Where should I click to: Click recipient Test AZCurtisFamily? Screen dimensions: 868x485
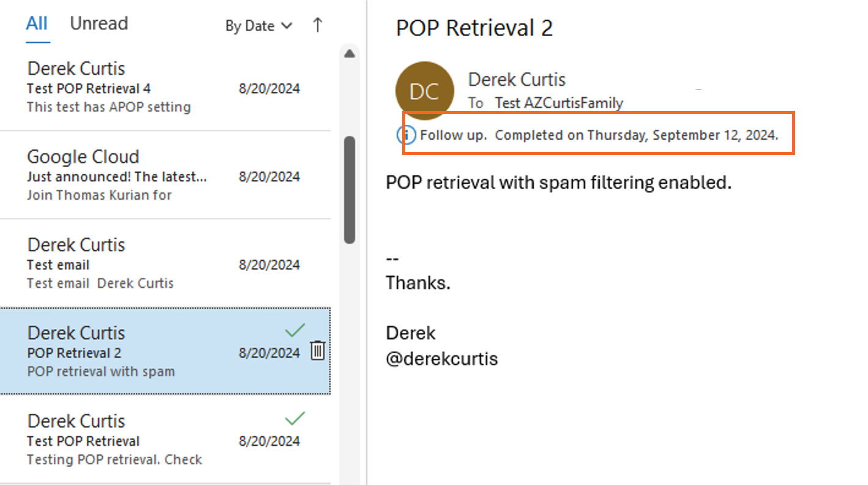click(x=558, y=103)
